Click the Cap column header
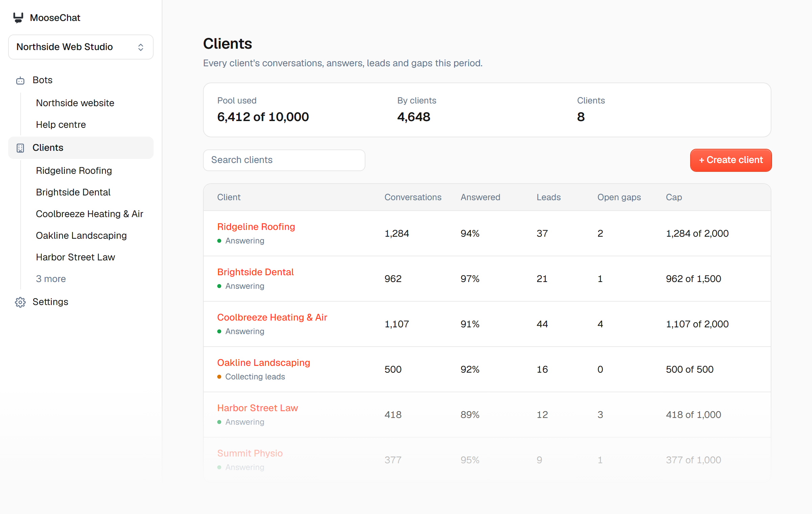Image resolution: width=812 pixels, height=514 pixels. (674, 197)
